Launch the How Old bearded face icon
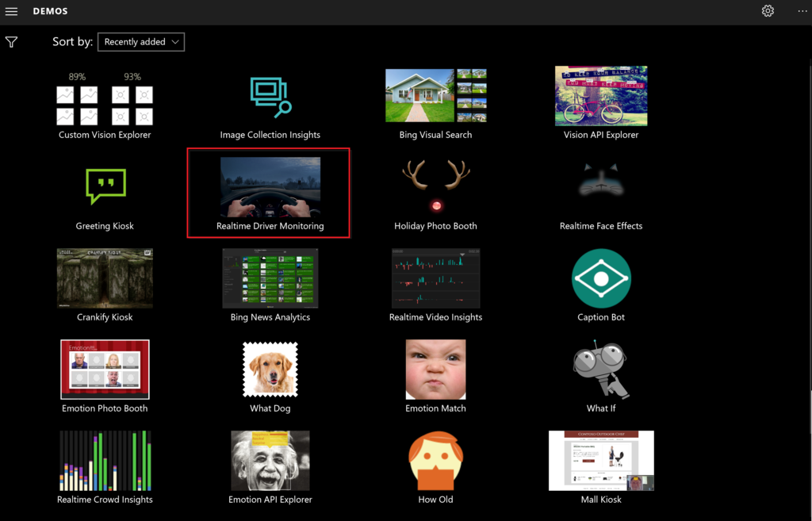812x521 pixels. (x=436, y=461)
